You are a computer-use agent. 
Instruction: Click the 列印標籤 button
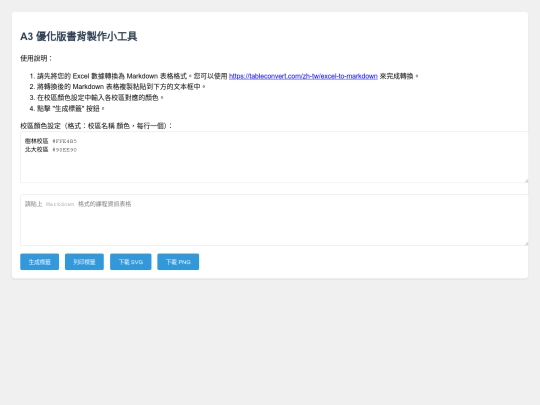point(84,262)
